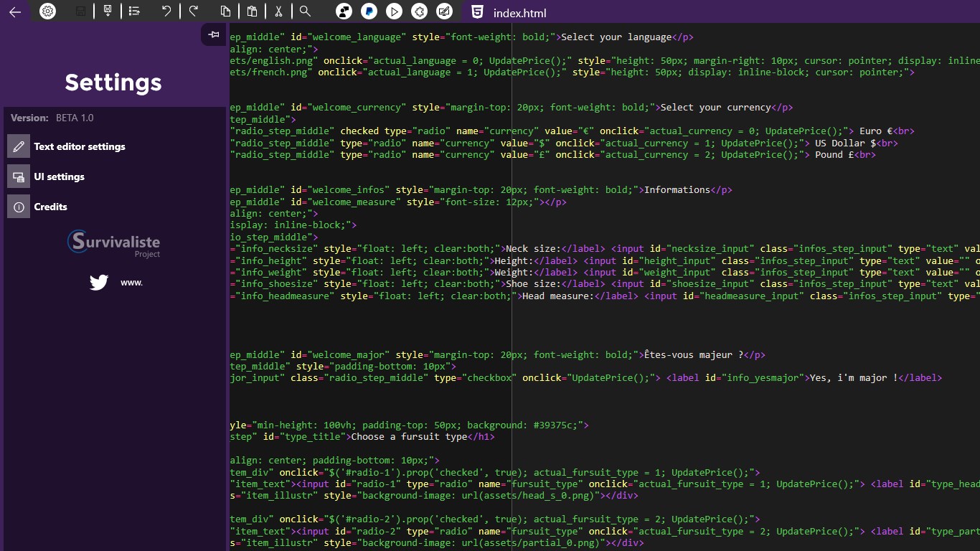
Task: Paste from clipboard using the toolbar
Action: tap(252, 11)
